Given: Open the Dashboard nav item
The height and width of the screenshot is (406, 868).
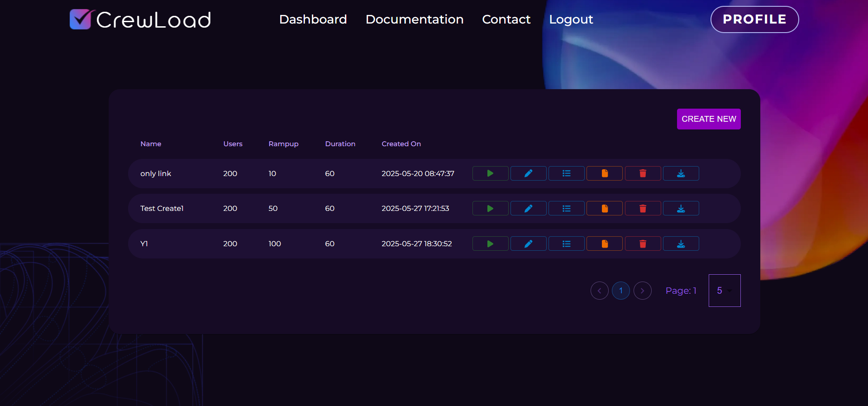Looking at the screenshot, I should coord(313,19).
